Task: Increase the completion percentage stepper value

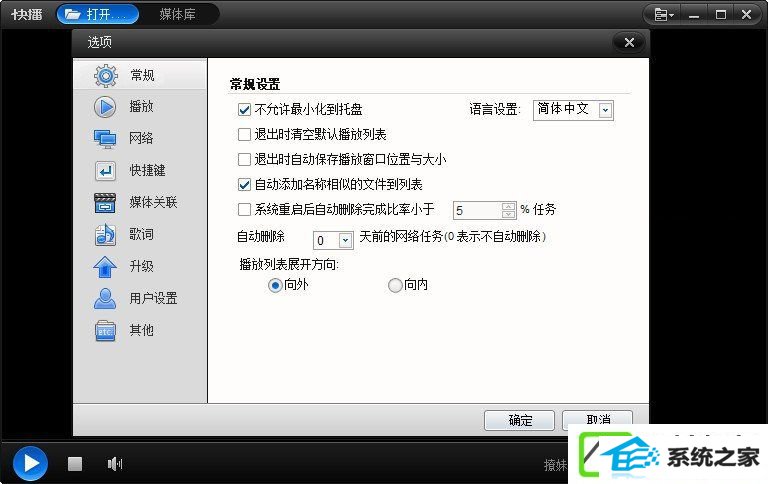Action: 508,206
